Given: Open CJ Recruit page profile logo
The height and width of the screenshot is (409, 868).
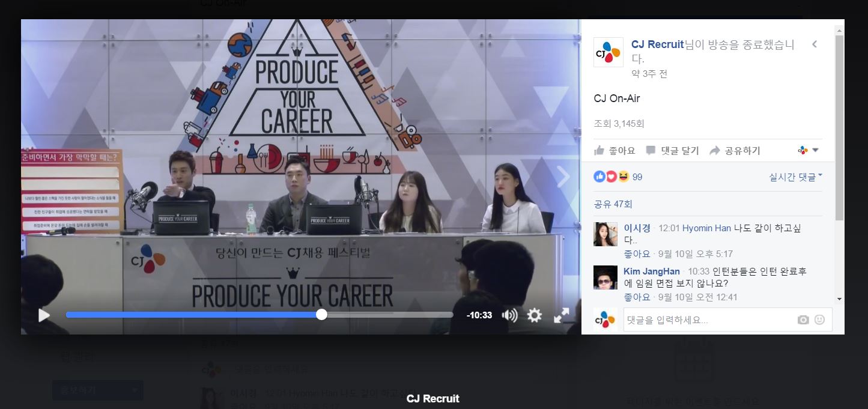Looking at the screenshot, I should point(608,52).
